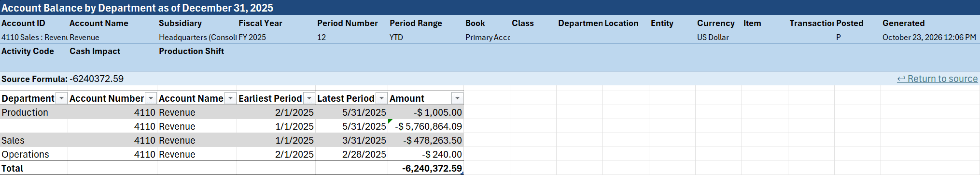980x175 pixels.
Task: Select the period number 12 cell
Action: pyautogui.click(x=352, y=37)
